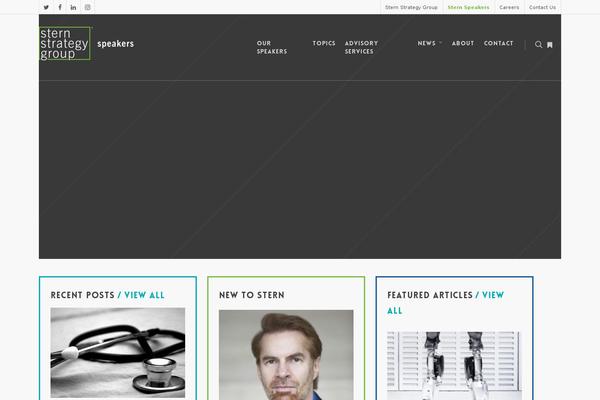
Task: Click the bookmark icon beside search
Action: pyautogui.click(x=550, y=45)
